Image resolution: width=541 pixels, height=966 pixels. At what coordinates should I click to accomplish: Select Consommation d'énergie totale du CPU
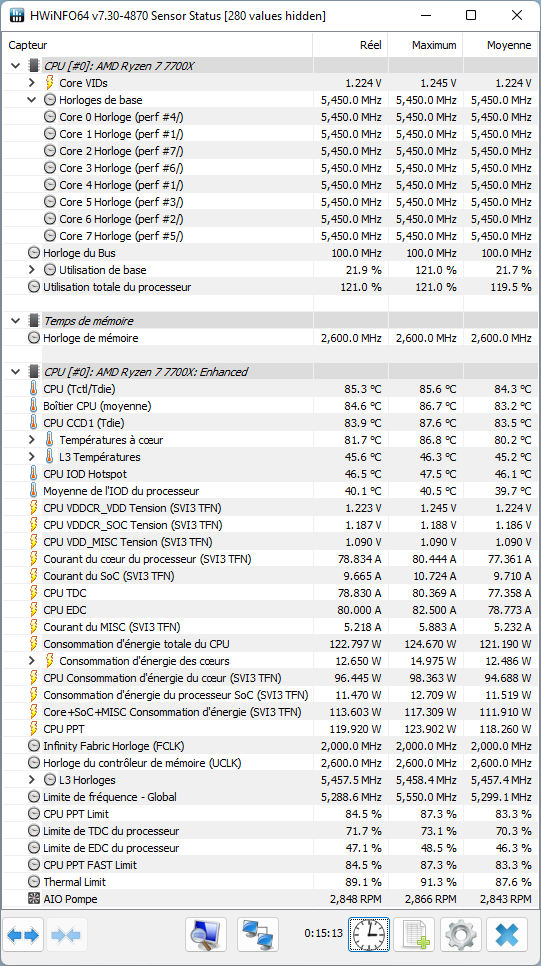point(270,644)
